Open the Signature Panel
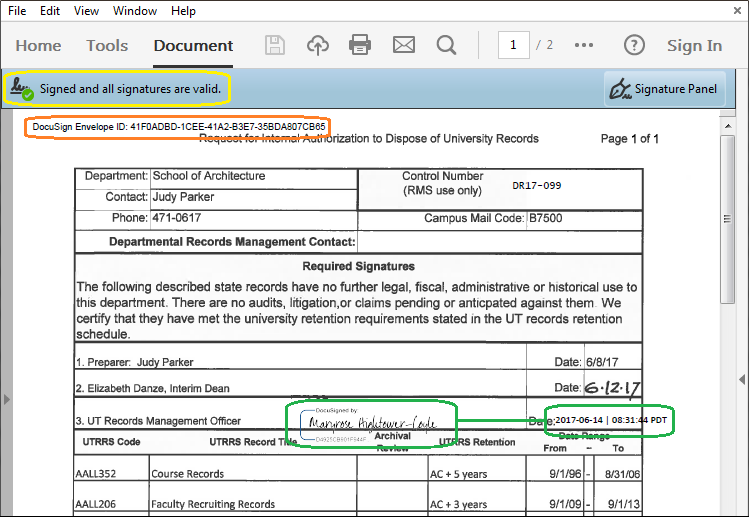 [664, 89]
